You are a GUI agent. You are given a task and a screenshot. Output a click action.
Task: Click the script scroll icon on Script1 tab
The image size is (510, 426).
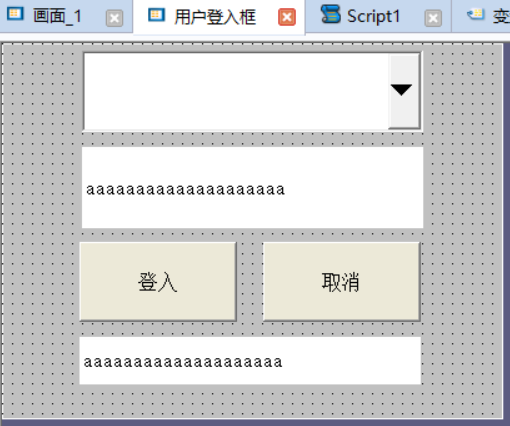tap(330, 14)
